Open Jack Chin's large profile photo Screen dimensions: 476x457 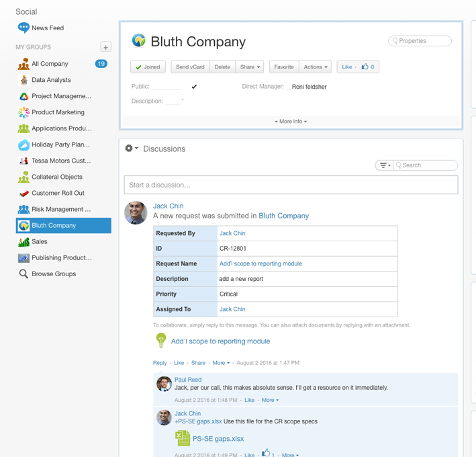click(x=136, y=212)
